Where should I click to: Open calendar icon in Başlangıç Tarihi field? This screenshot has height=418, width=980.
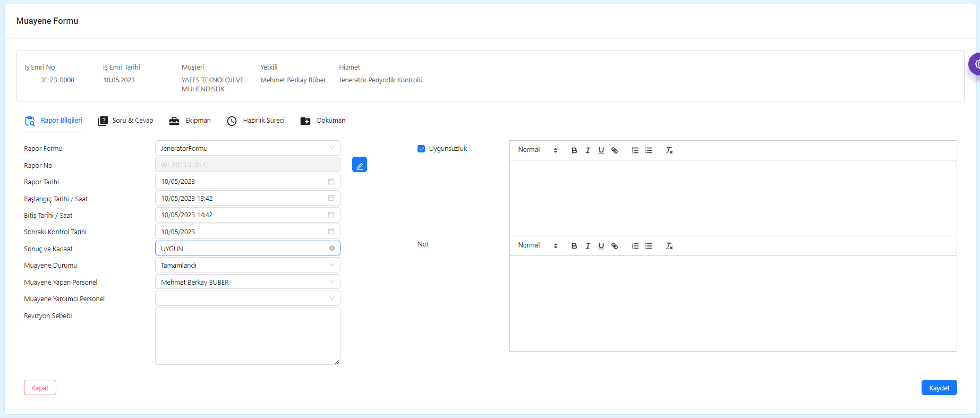pyautogui.click(x=331, y=198)
